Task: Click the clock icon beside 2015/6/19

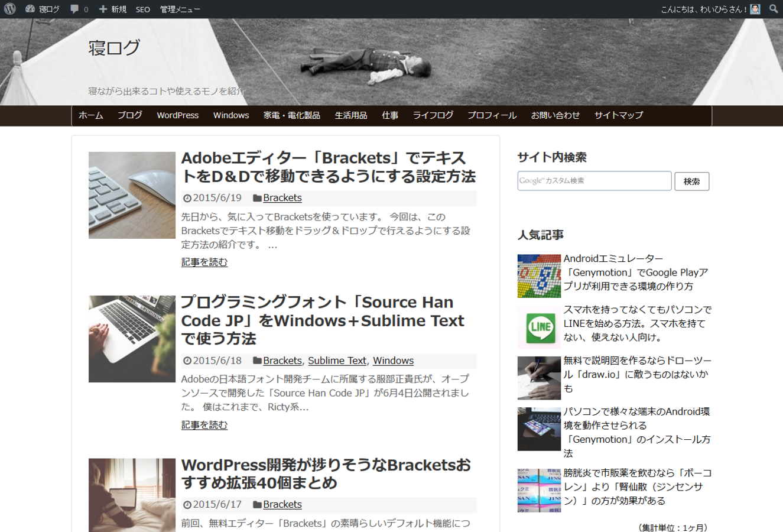Action: (187, 198)
